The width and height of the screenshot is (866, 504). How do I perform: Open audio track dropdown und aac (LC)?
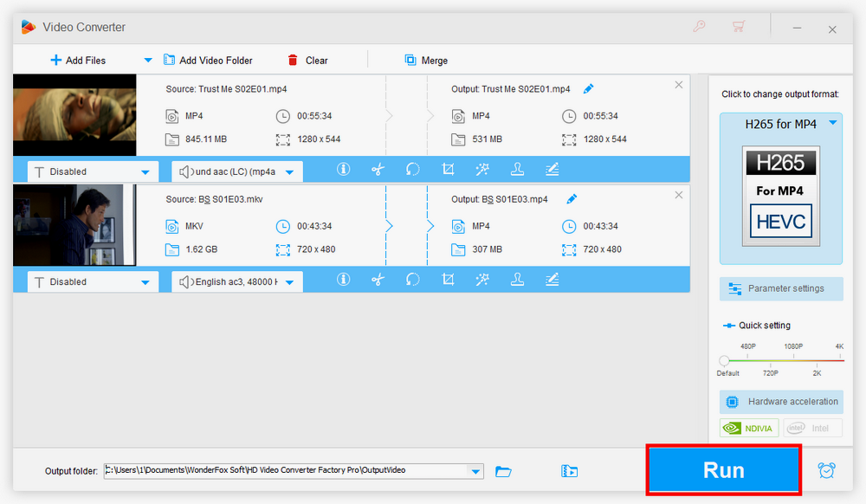[237, 171]
